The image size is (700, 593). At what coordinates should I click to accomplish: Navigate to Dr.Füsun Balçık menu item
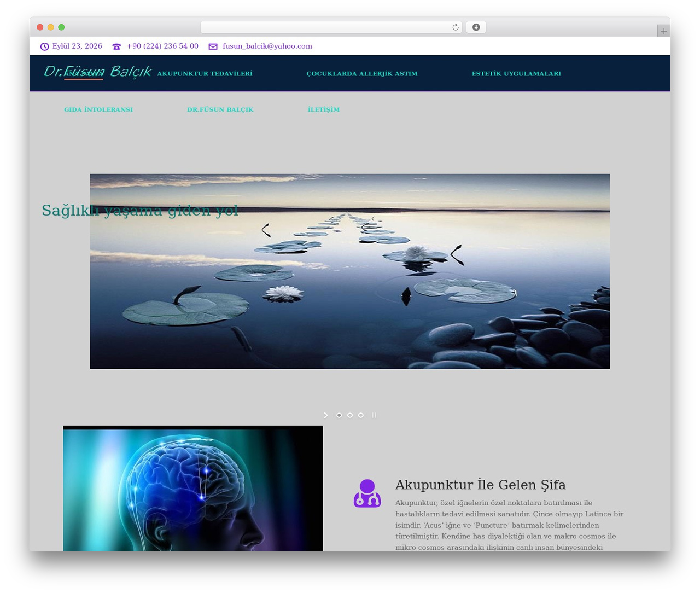pyautogui.click(x=220, y=109)
